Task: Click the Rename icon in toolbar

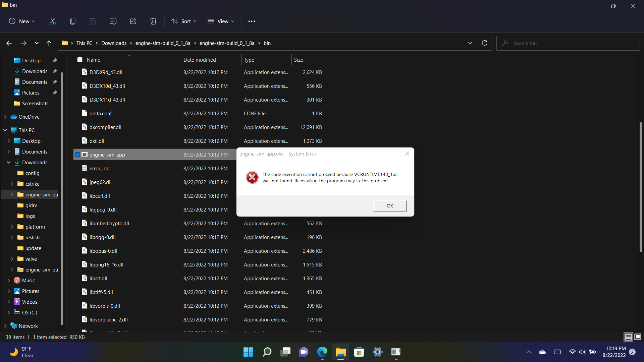Action: 113,21
